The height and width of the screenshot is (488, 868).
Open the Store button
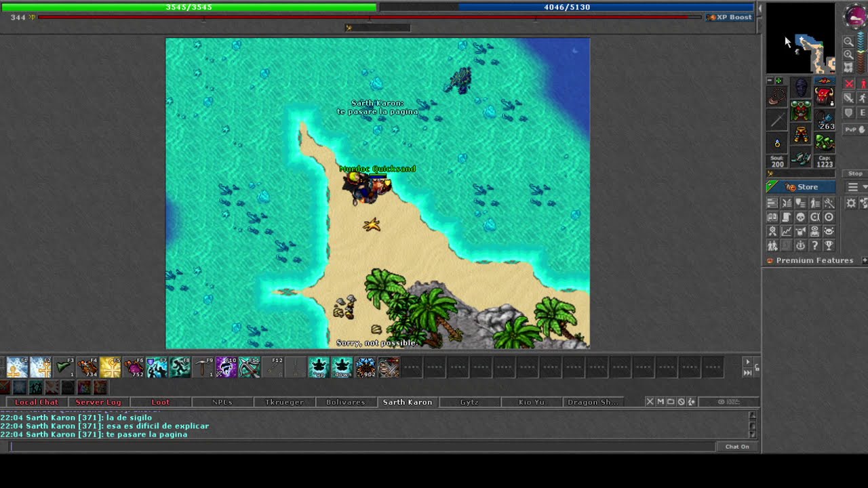[x=801, y=187]
